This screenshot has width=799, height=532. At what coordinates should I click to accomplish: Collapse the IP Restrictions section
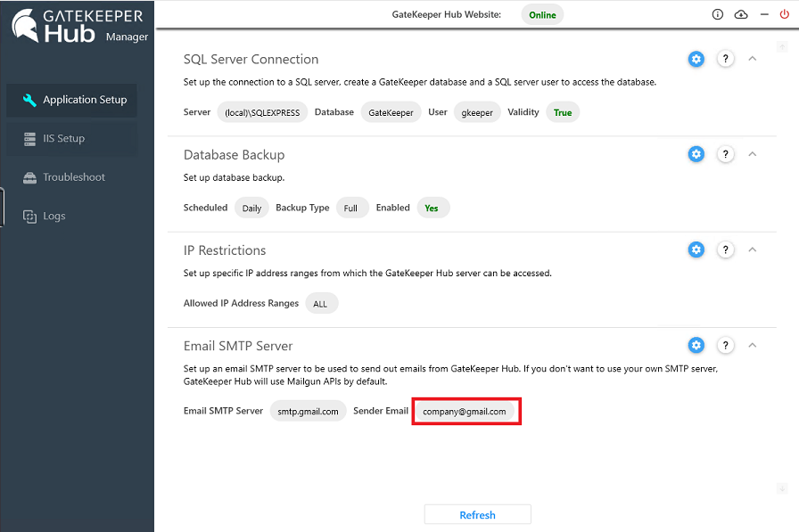click(752, 250)
